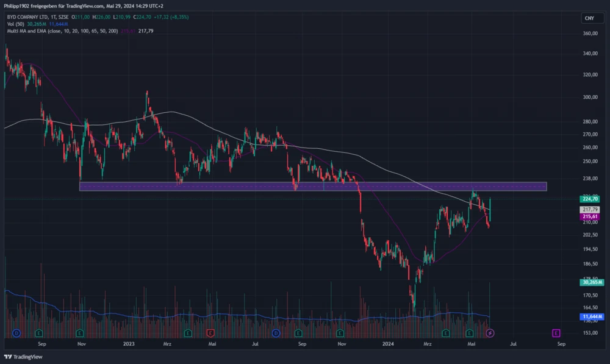Click the blue 11,644M volume average label

click(x=589, y=317)
